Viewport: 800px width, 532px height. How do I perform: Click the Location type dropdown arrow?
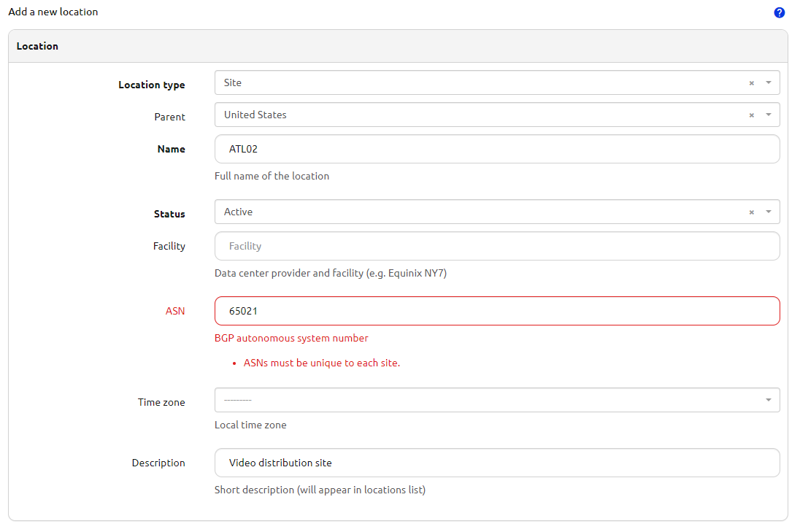768,83
